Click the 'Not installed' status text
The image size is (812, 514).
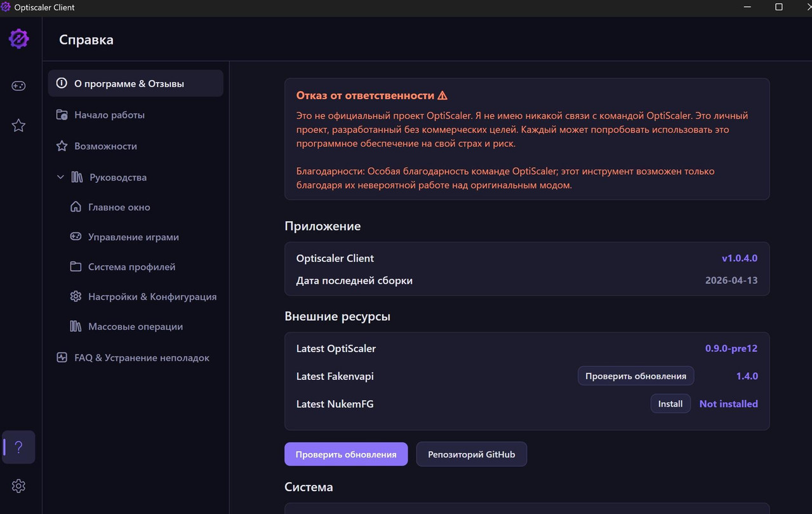click(x=728, y=403)
